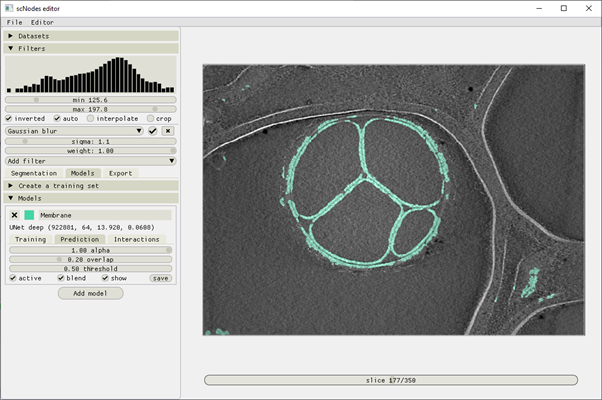Viewport: 602px width, 400px height.
Task: Open the Training tab
Action: coord(31,240)
